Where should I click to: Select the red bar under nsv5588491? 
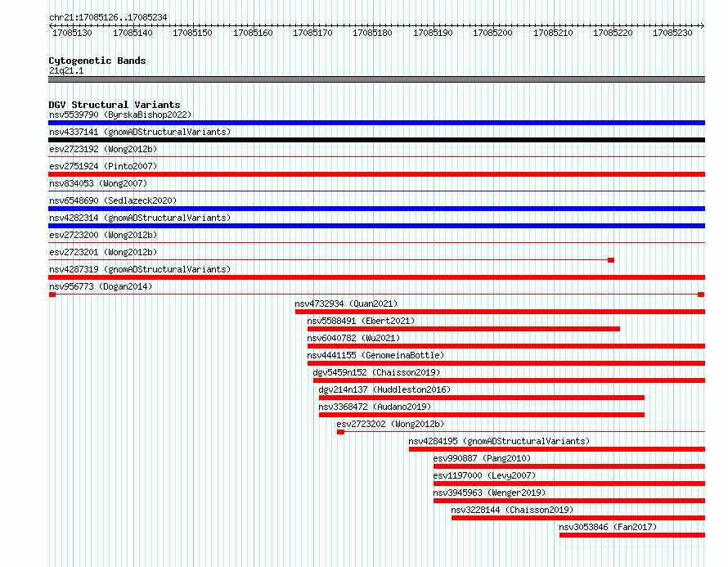463,329
